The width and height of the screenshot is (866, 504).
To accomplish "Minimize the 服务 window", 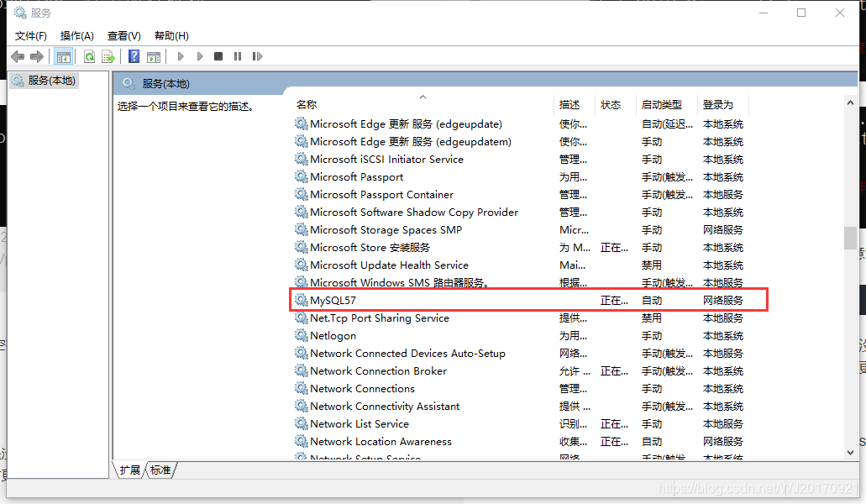I will [x=764, y=13].
